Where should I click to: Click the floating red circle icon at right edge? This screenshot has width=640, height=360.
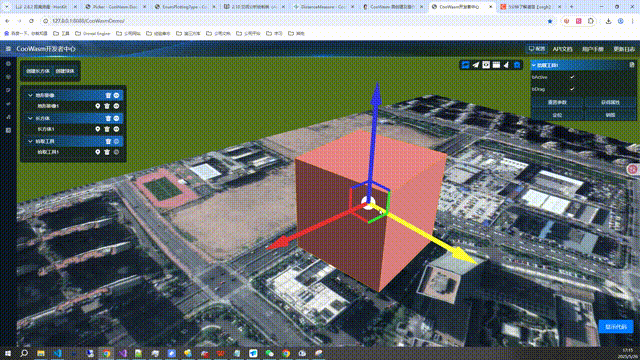point(633,169)
